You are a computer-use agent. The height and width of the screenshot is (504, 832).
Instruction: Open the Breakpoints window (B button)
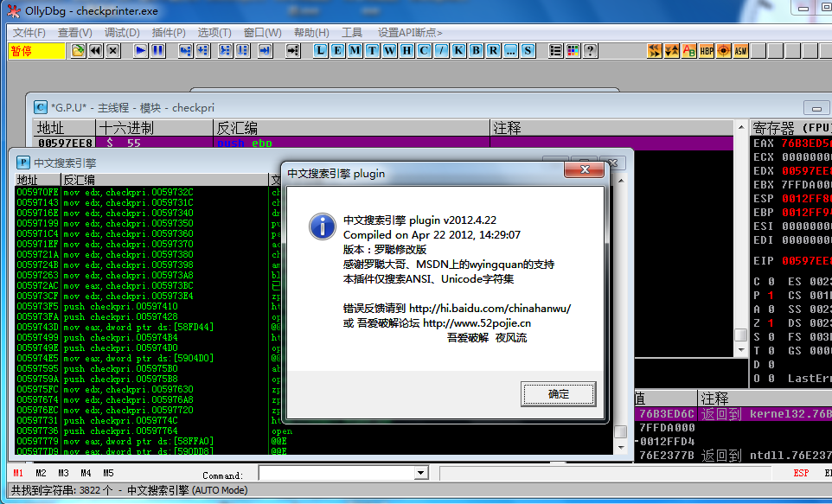tap(476, 50)
